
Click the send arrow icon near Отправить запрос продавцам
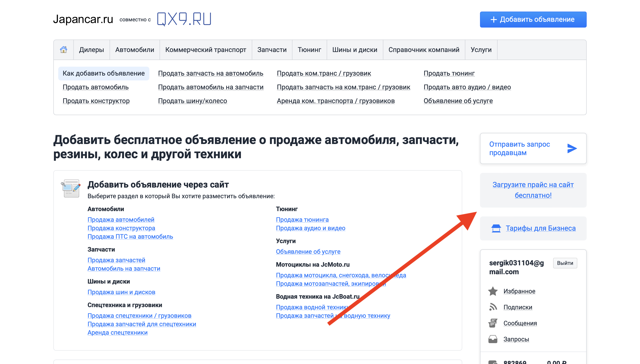pos(572,148)
